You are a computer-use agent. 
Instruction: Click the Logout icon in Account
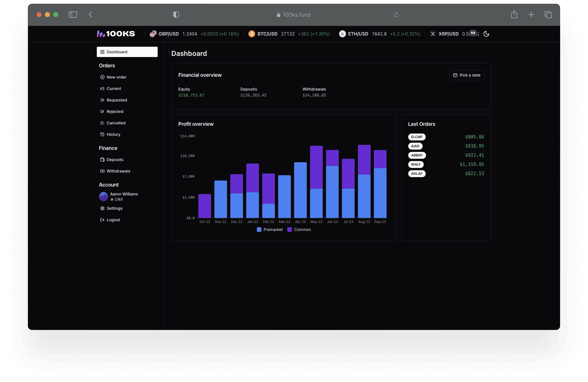(102, 220)
